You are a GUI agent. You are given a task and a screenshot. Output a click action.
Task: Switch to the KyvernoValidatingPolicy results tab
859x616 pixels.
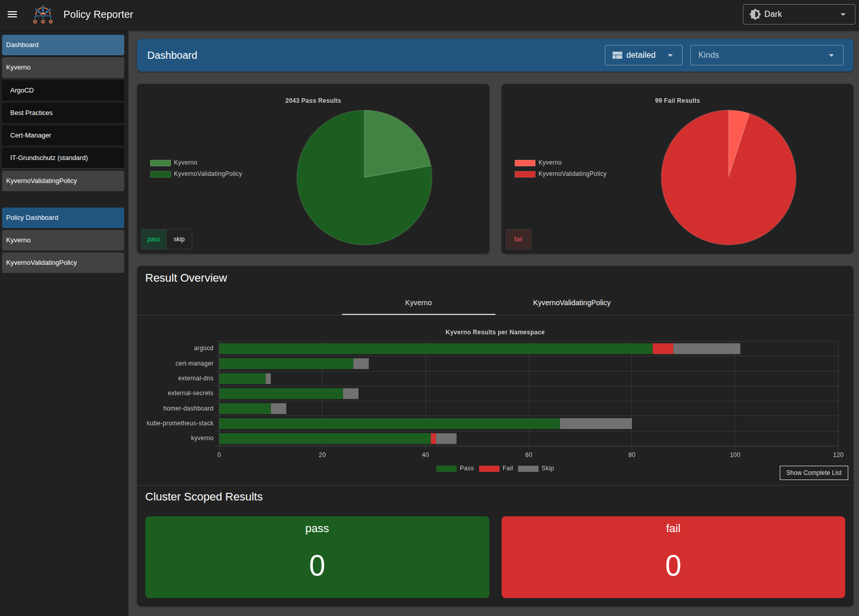[x=572, y=303]
